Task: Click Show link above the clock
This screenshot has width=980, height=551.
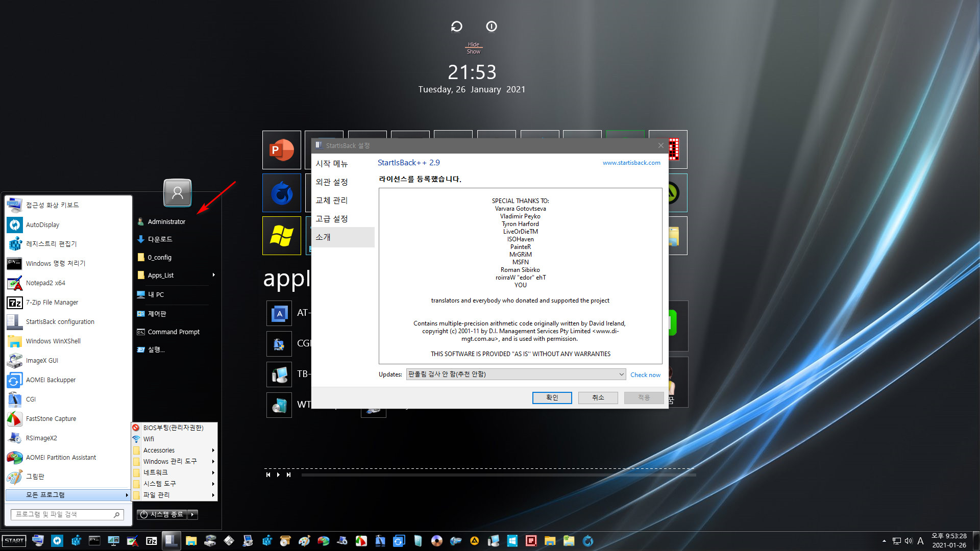Action: pos(474,52)
